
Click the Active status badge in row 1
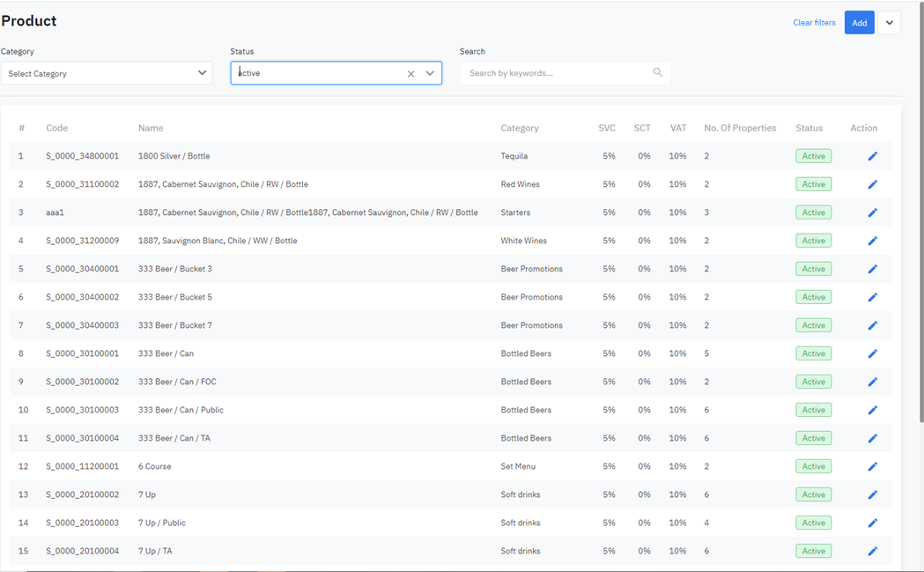point(813,156)
